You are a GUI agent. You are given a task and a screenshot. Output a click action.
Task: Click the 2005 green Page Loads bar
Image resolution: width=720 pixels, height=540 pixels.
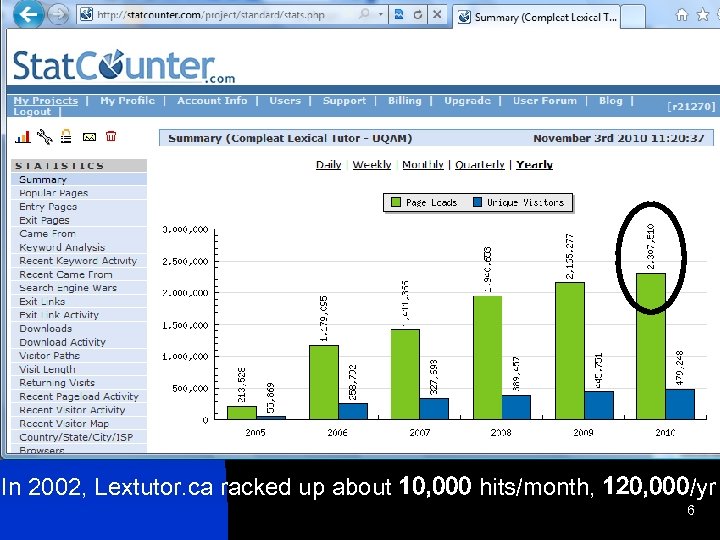pos(242,413)
